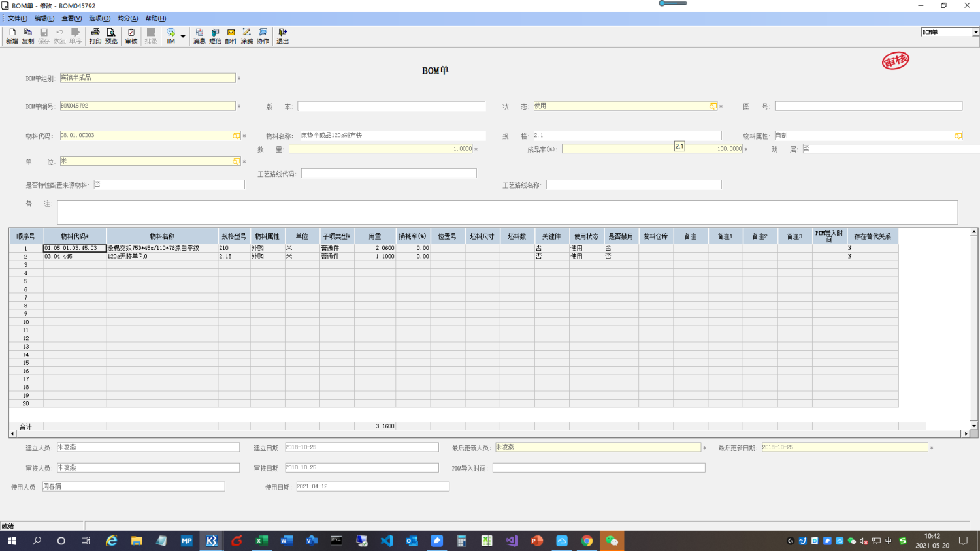980x551 pixels.
Task: Open the 查看(V) menu
Action: [72, 18]
